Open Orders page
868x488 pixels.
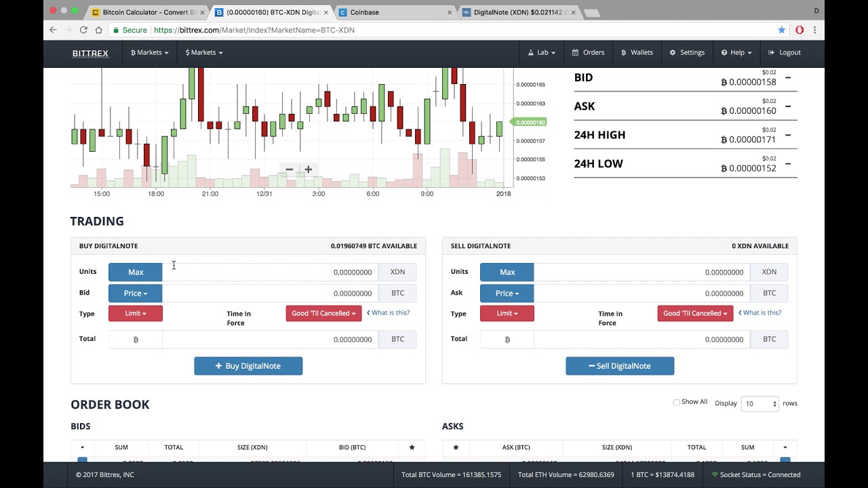(588, 53)
